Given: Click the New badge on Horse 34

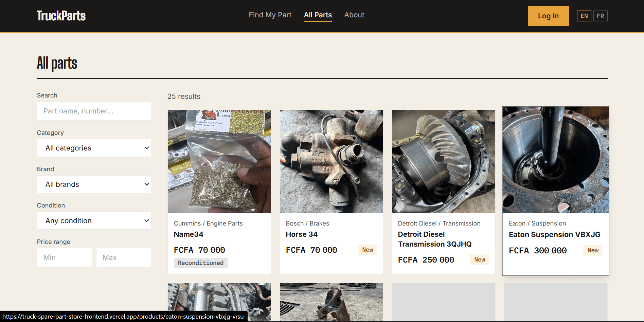Looking at the screenshot, I should pyautogui.click(x=368, y=250).
